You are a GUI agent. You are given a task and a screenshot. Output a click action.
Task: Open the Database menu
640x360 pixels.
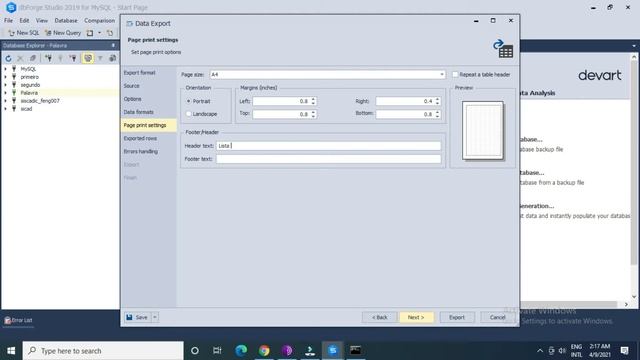click(66, 20)
